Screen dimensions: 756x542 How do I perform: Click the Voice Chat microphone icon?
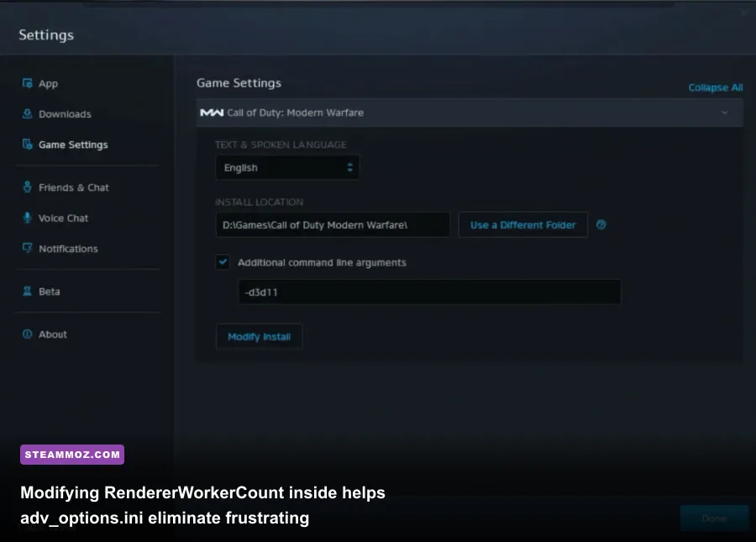(27, 218)
